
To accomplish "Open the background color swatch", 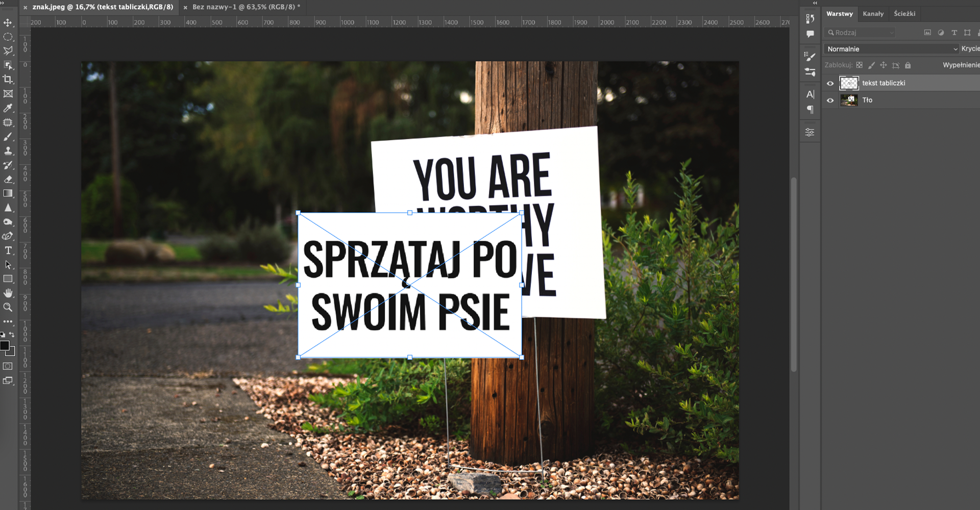I will point(12,353).
